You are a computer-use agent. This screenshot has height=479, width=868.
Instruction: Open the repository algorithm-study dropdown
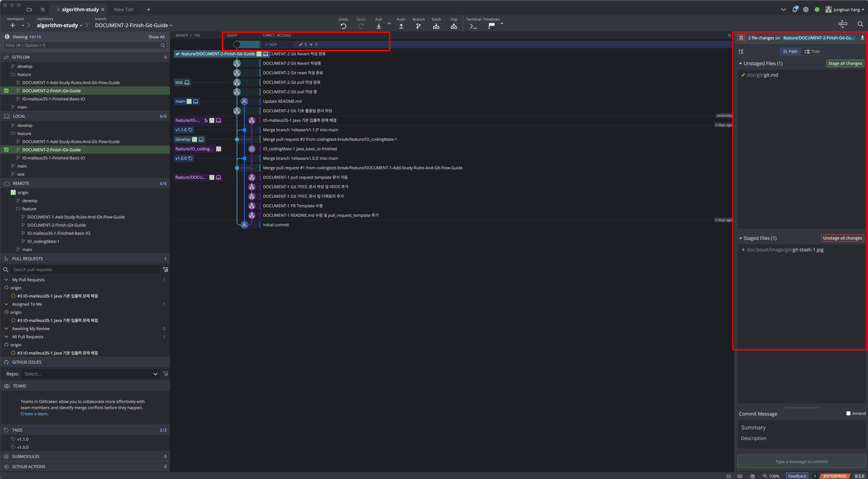(59, 25)
